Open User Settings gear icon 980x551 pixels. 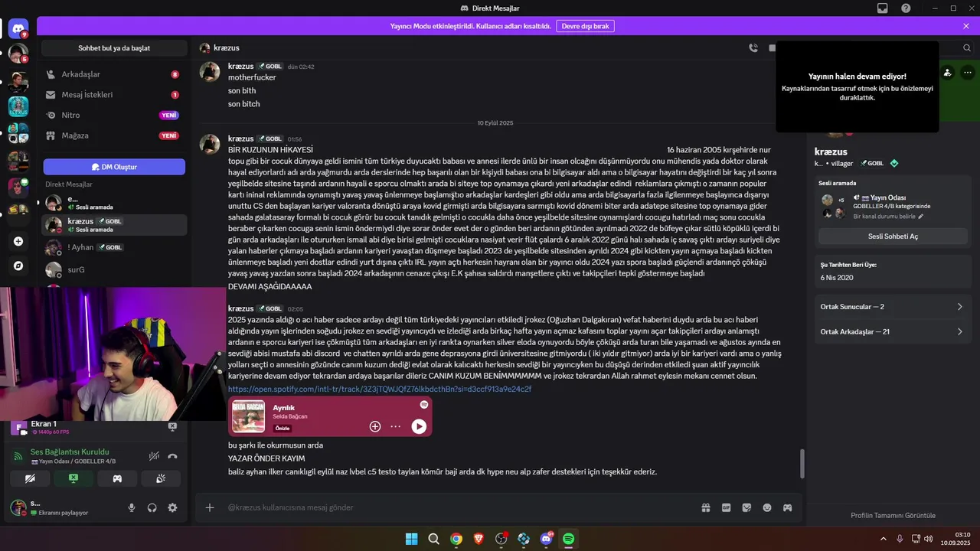pos(172,507)
